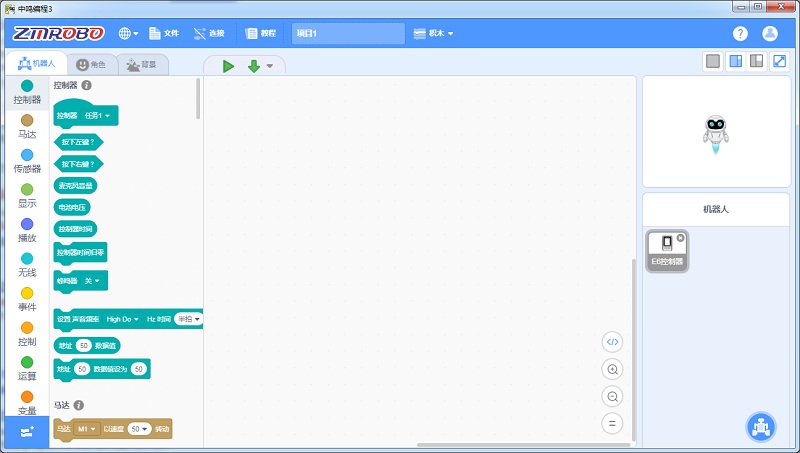
Task: Remove the E6控制器 device
Action: point(681,238)
